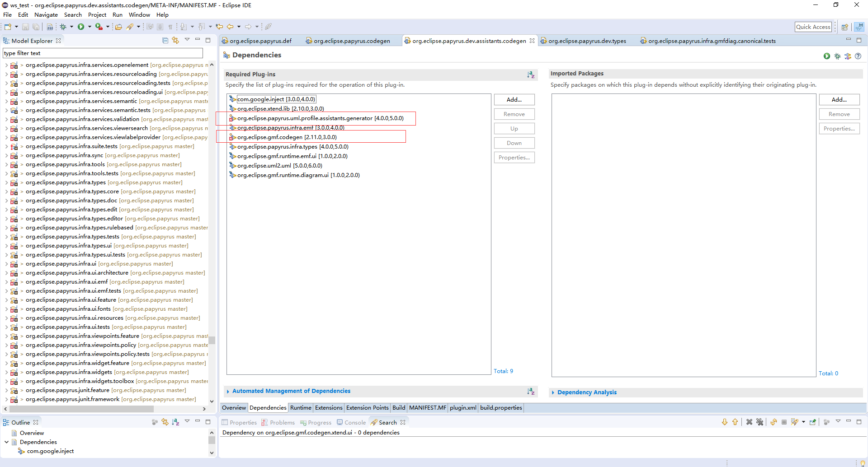This screenshot has width=868, height=467.
Task: Open the Search view menu triangle
Action: [x=838, y=421]
